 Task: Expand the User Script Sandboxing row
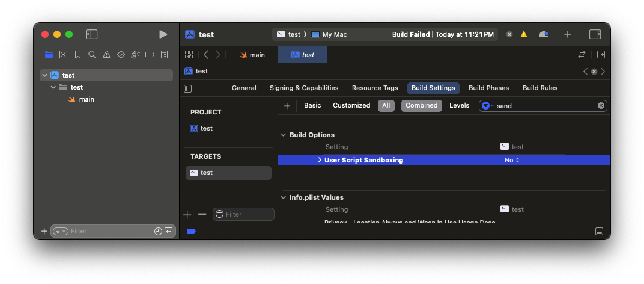320,160
